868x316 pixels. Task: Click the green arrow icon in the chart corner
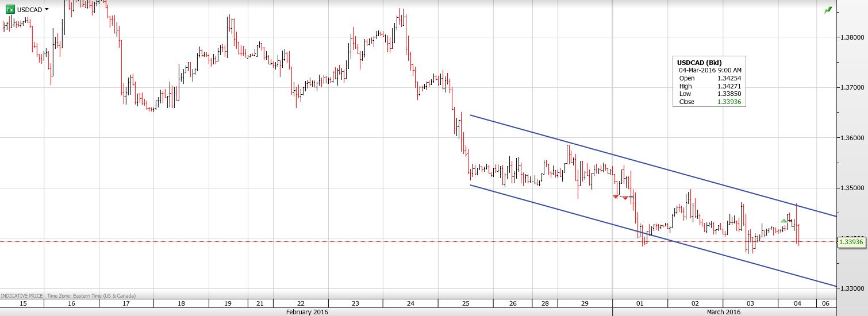[x=828, y=10]
